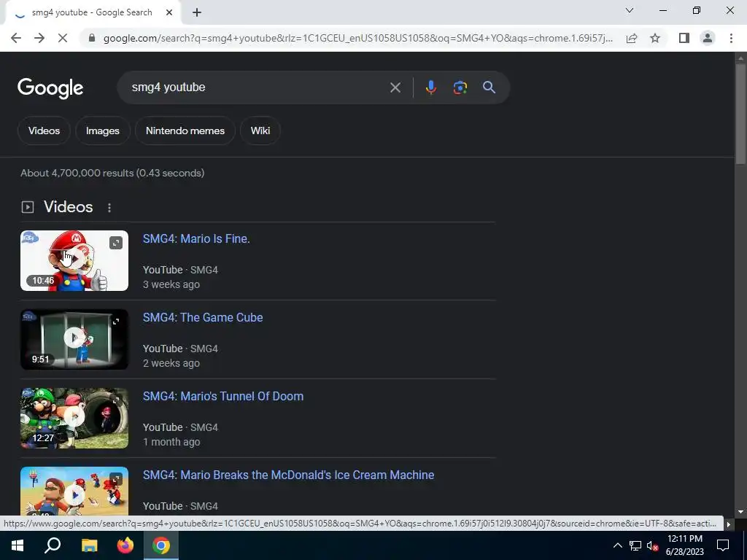Click the 9:51 duration badge
The image size is (747, 560).
pyautogui.click(x=41, y=359)
